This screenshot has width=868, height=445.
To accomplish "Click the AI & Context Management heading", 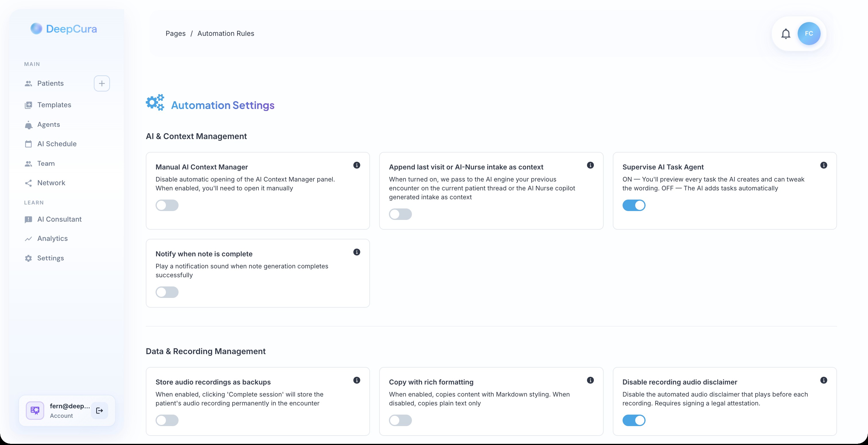I will coord(196,136).
